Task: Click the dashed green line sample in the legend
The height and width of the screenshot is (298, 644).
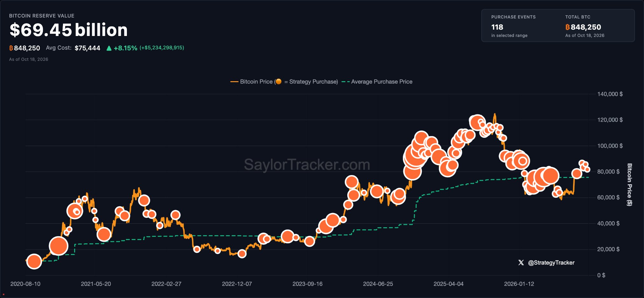Action: [346, 82]
